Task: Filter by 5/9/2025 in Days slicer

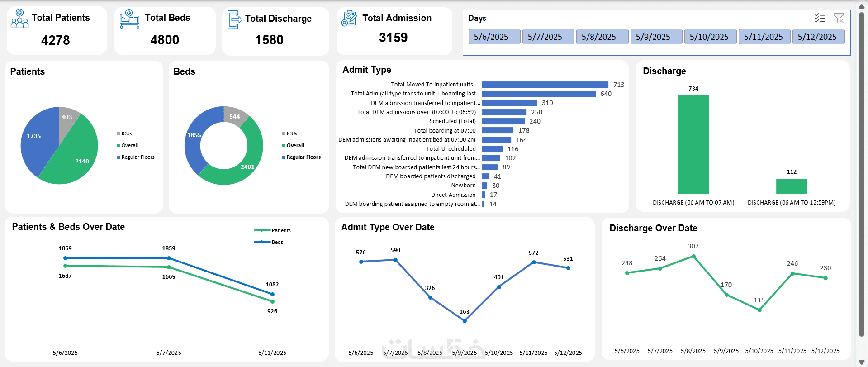Action: pos(656,37)
